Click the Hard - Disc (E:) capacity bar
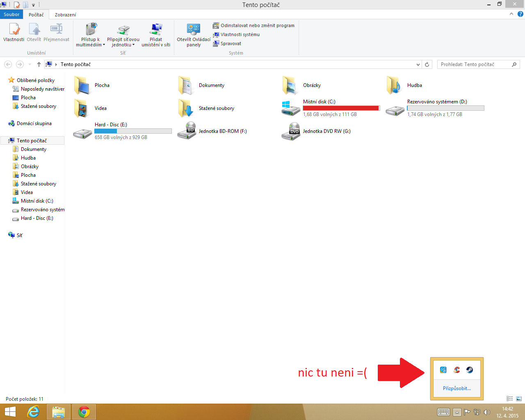This screenshot has height=420, width=525. point(133,131)
